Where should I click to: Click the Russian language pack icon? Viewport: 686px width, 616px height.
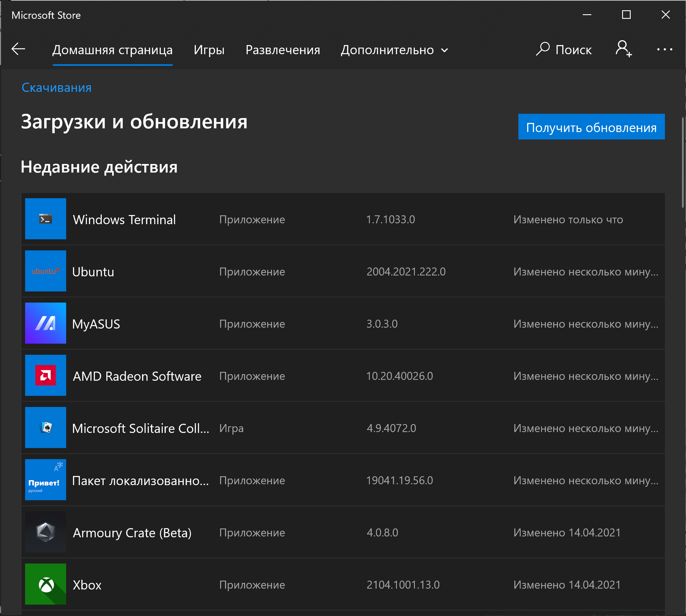coord(45,480)
